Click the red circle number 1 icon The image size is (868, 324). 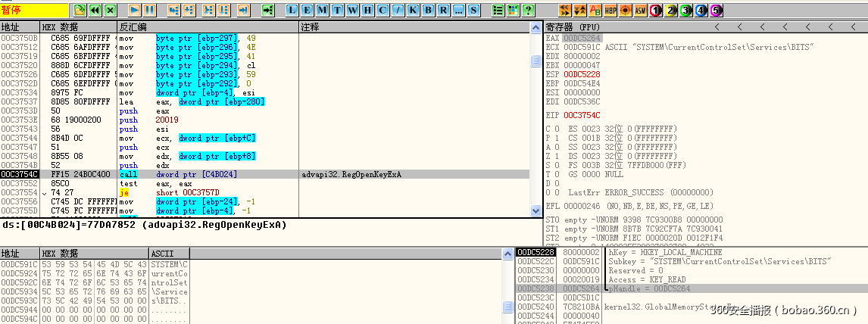click(655, 10)
